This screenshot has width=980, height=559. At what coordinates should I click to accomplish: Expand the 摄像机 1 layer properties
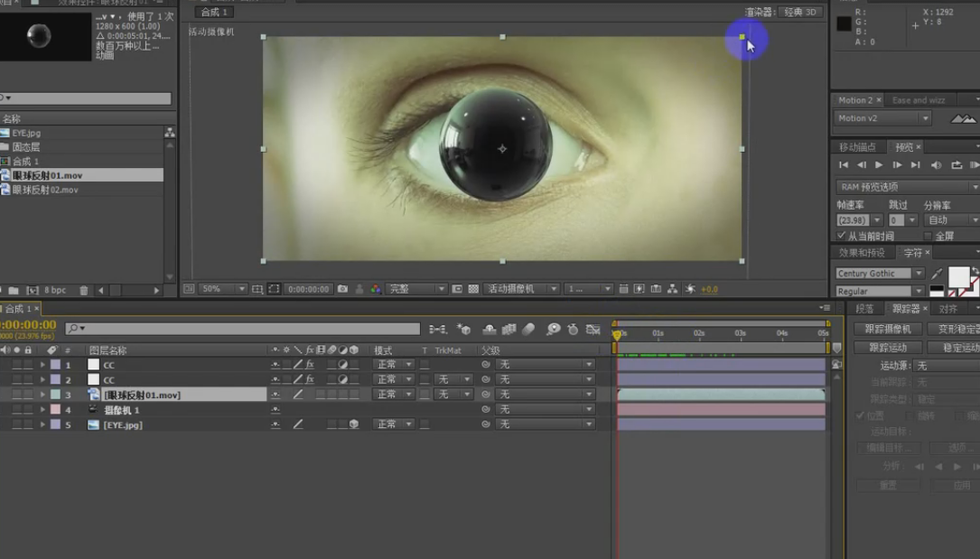coord(42,409)
